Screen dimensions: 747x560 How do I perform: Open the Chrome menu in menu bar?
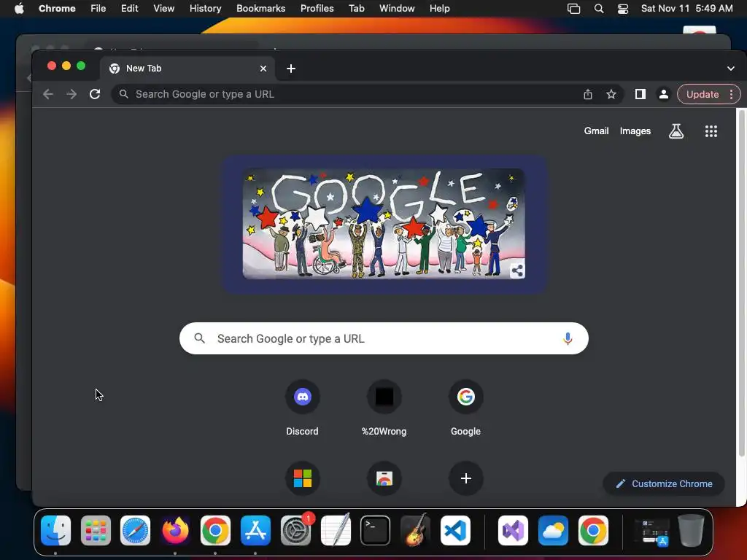coord(57,9)
